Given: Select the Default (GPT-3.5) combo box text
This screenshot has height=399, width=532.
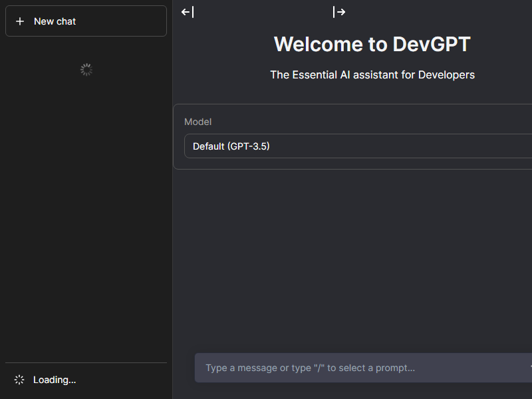Looking at the screenshot, I should 231,146.
